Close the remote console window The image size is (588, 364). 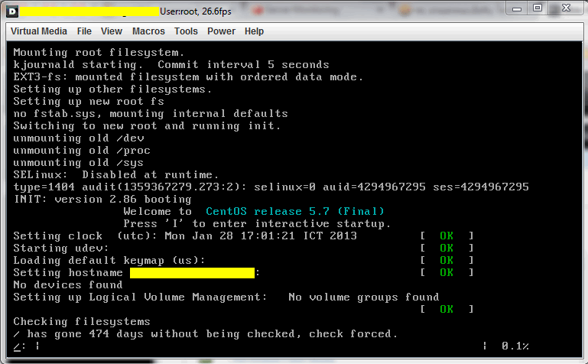566,8
